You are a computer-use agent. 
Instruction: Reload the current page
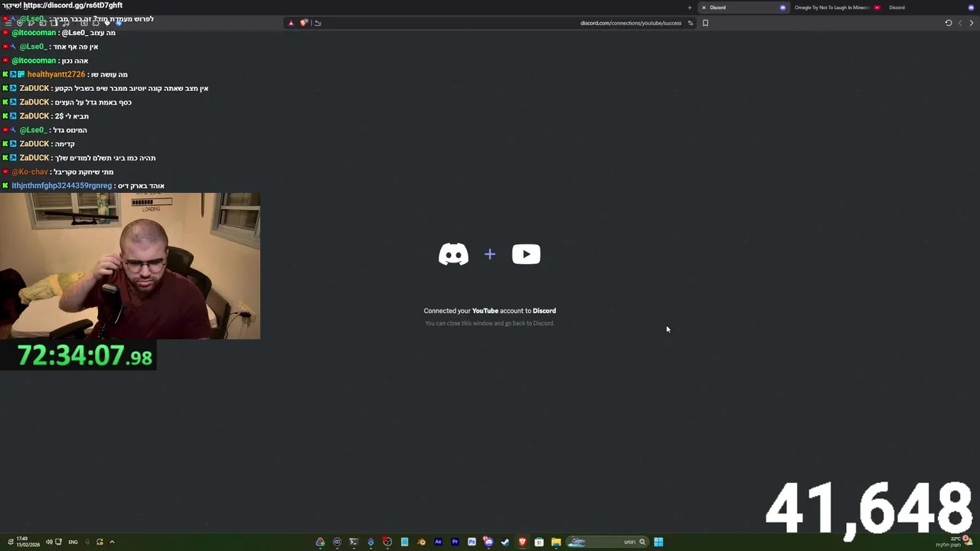click(948, 23)
